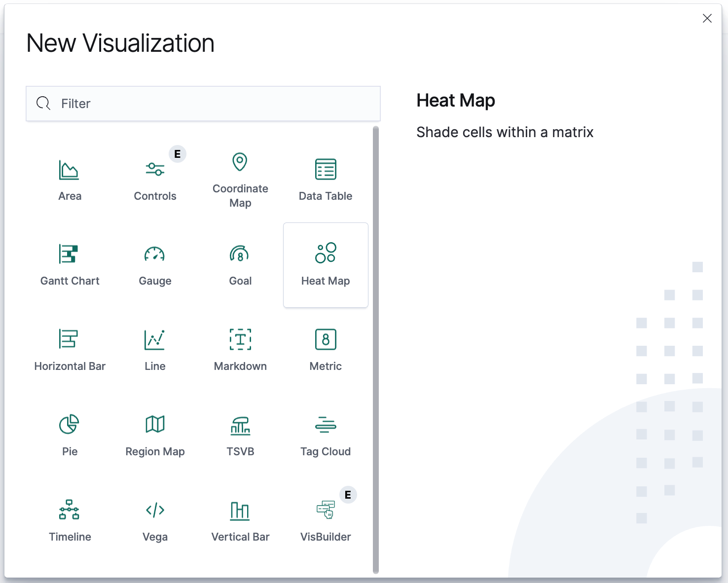The width and height of the screenshot is (728, 583).
Task: Select the Goal visualization icon
Action: pyautogui.click(x=240, y=255)
